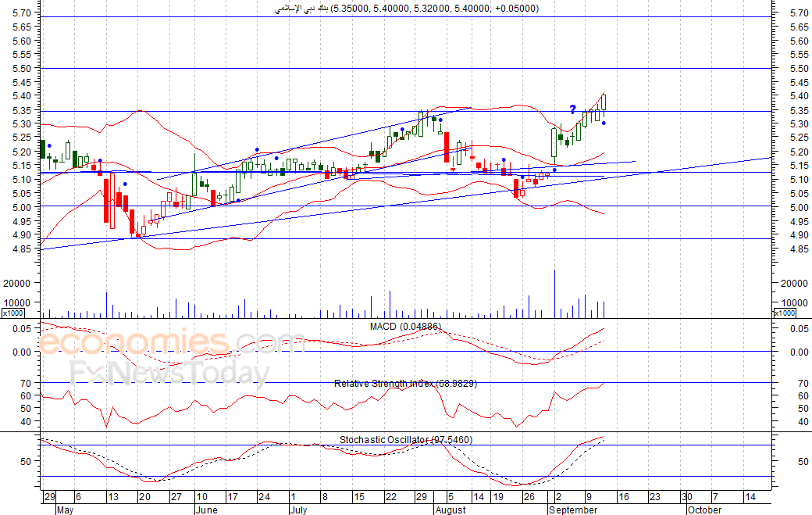Click date label 6 on time axis
Image resolution: width=812 pixels, height=515 pixels.
point(78,497)
